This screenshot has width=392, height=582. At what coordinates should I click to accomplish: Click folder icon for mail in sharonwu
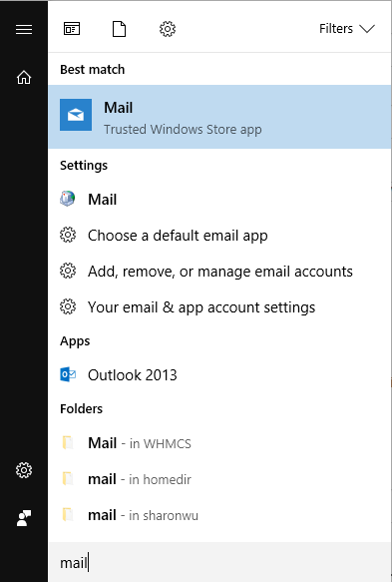point(68,515)
